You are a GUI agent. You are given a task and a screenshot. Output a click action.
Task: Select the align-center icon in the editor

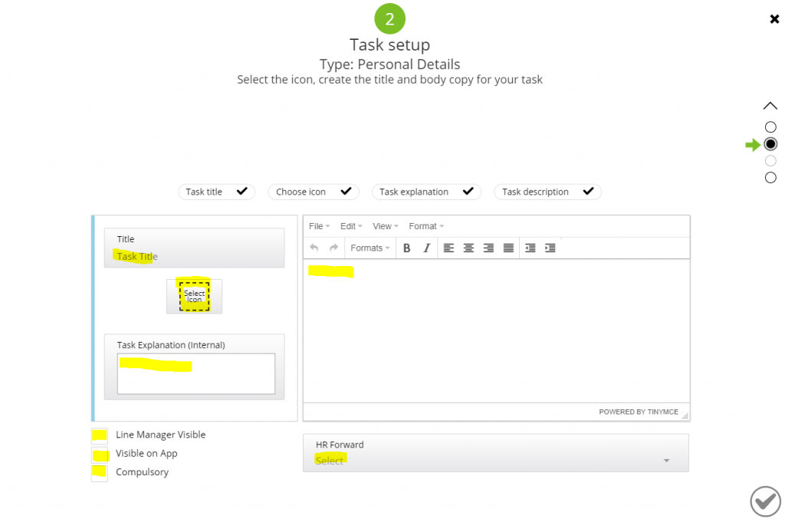pyautogui.click(x=468, y=248)
